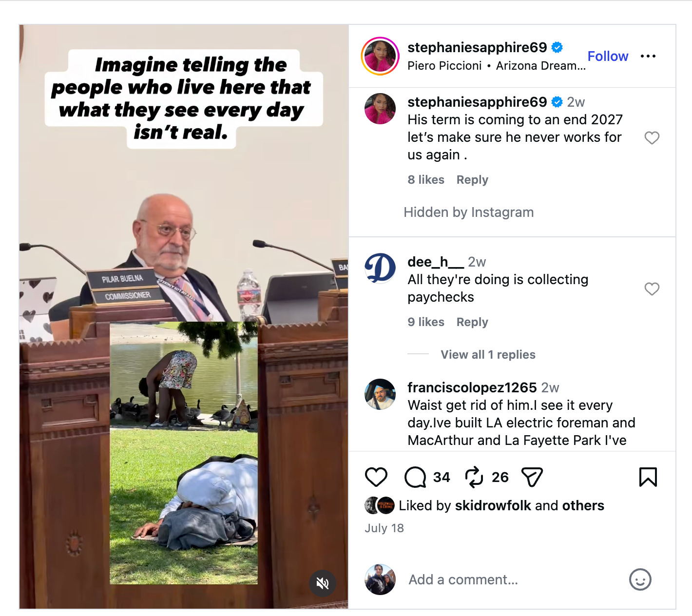
Task: View skidrowfolk's profile in the likes line
Action: pyautogui.click(x=493, y=505)
